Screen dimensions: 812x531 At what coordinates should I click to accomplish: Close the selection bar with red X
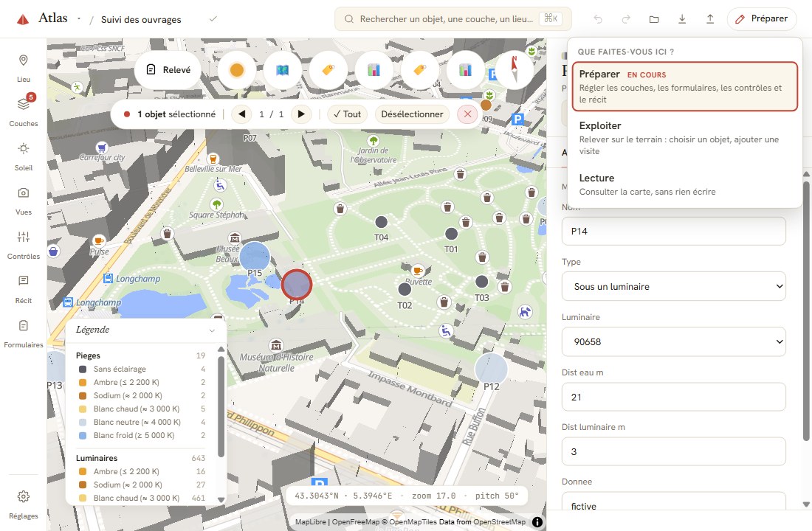tap(467, 114)
